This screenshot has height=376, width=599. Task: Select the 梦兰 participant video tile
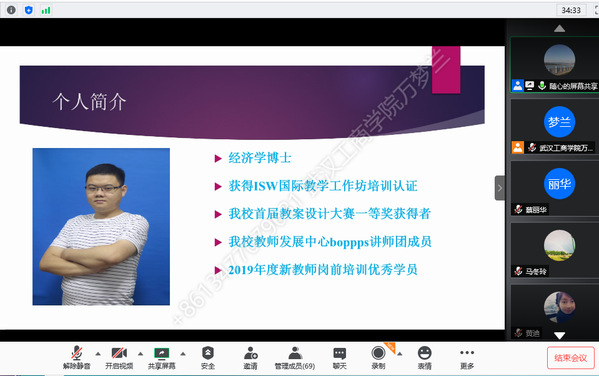pyautogui.click(x=555, y=127)
